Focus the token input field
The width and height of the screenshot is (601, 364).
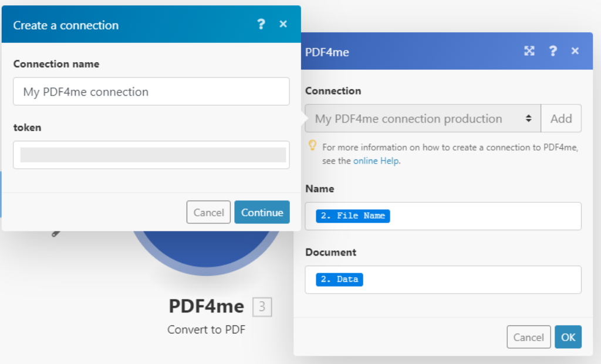click(x=151, y=155)
